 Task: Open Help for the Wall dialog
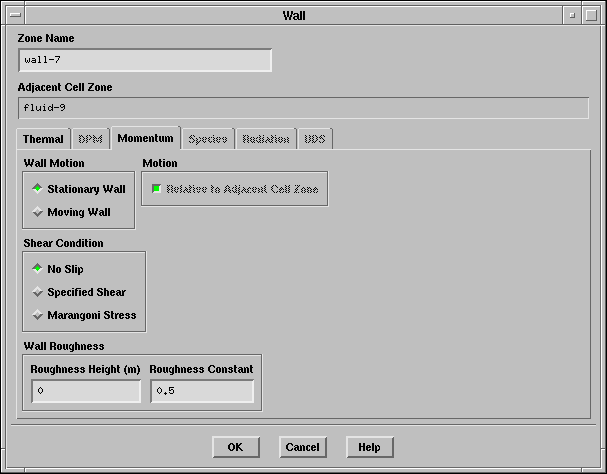tap(369, 447)
